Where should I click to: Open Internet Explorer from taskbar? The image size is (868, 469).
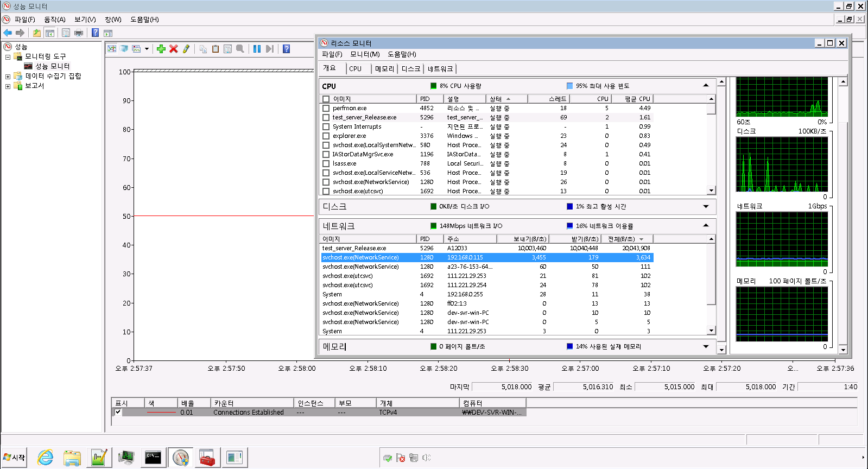click(x=45, y=458)
